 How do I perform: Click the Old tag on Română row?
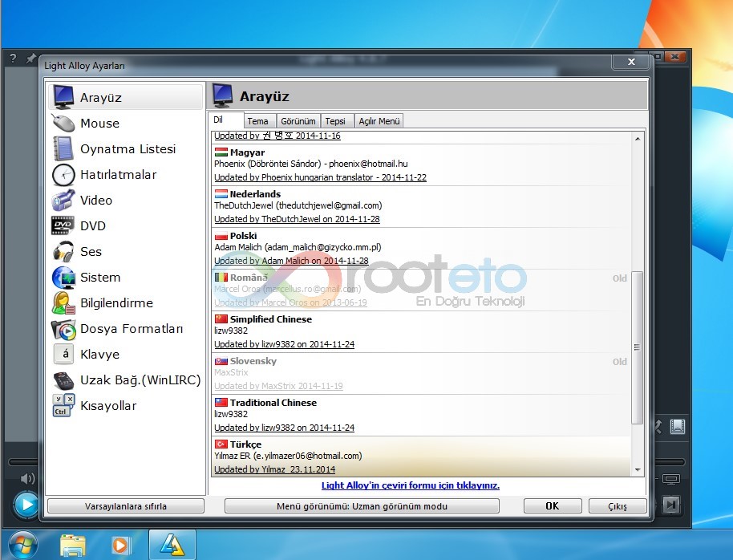620,278
